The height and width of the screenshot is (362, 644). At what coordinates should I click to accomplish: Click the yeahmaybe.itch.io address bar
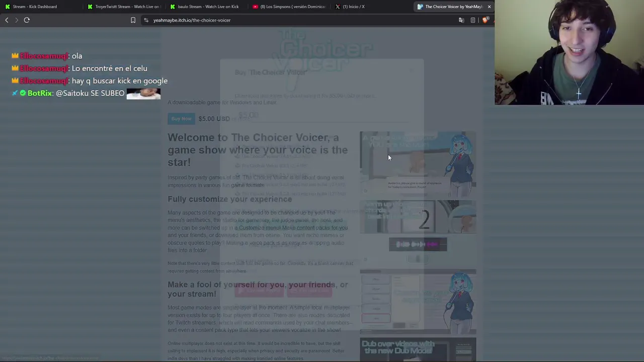pyautogui.click(x=192, y=20)
